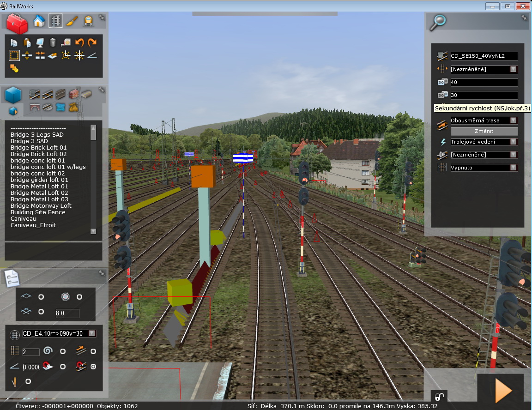532x410 pixels.
Task: Redo with the right orange arrow
Action: [92, 42]
